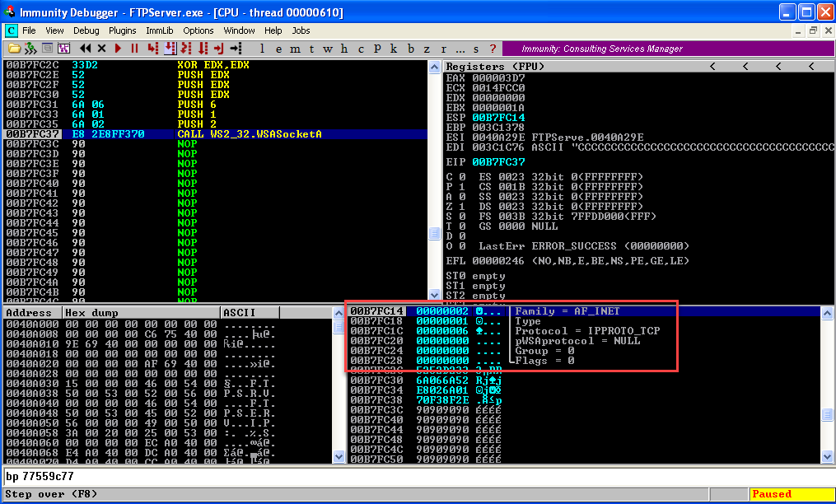Show Memory map with the 'm' button

295,49
